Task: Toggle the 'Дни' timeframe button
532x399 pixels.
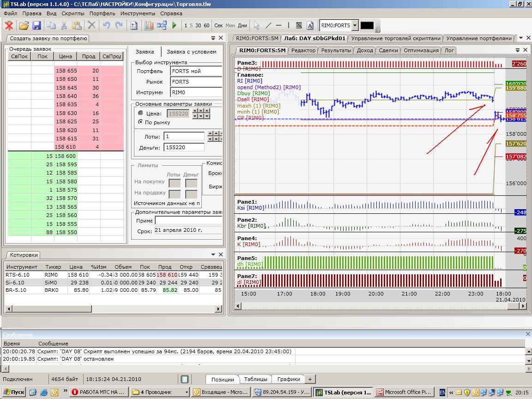Action: click(x=242, y=25)
